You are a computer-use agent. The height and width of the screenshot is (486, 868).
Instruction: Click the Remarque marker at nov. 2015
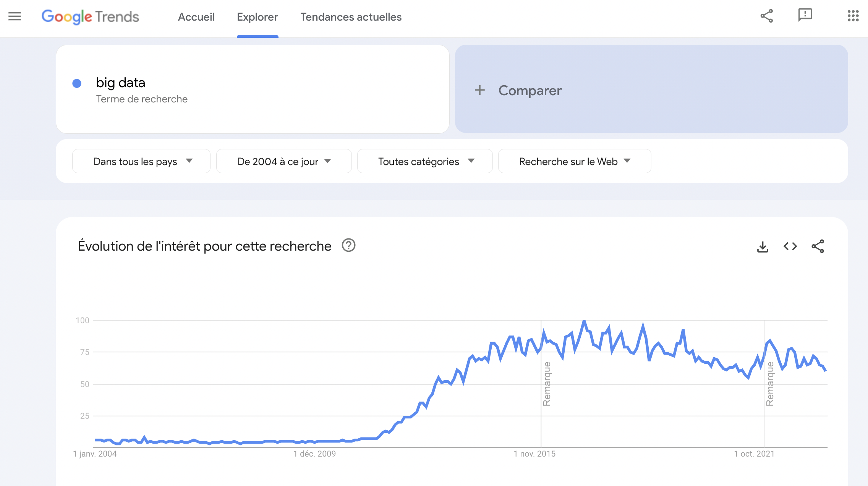point(547,383)
